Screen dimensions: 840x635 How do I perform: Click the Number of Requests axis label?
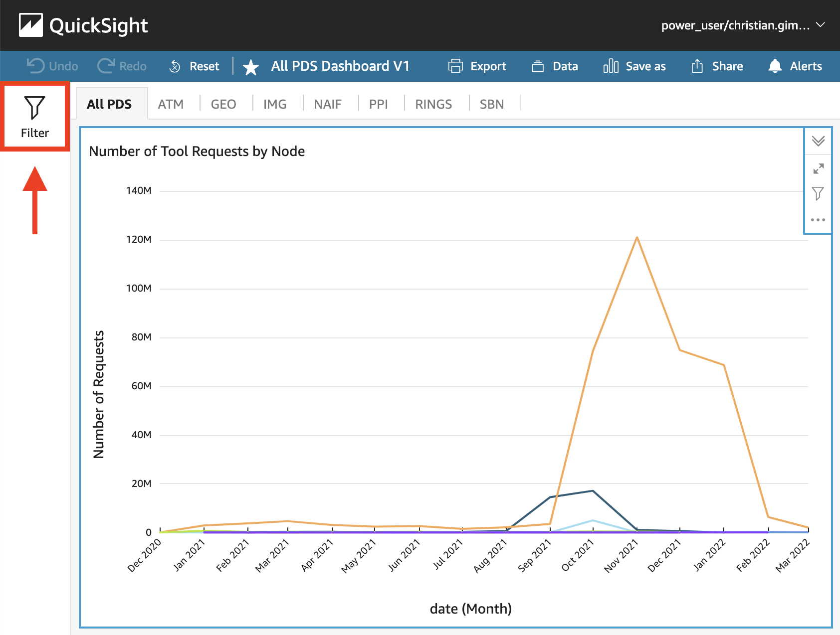[99, 394]
